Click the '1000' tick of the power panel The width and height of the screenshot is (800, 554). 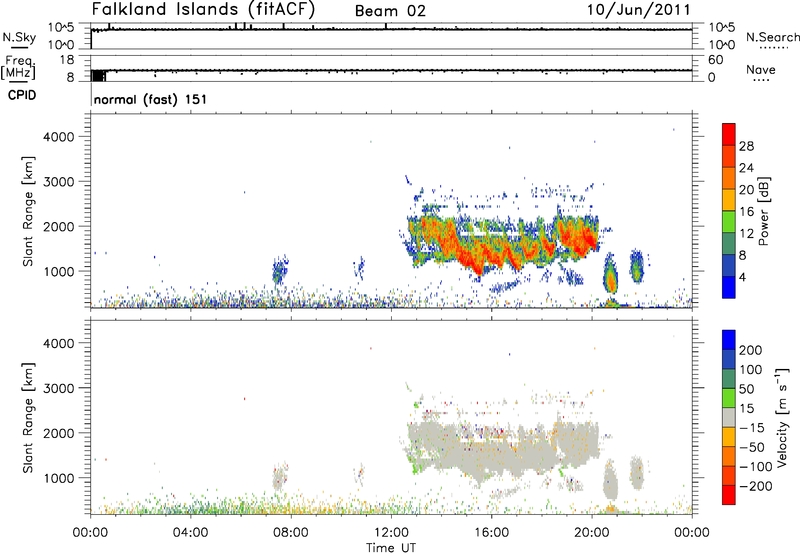pyautogui.click(x=59, y=271)
